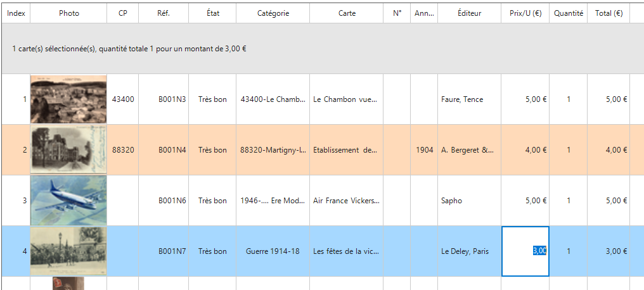Sort table by Prix/U (€) header
The width and height of the screenshot is (644, 290).
click(525, 13)
